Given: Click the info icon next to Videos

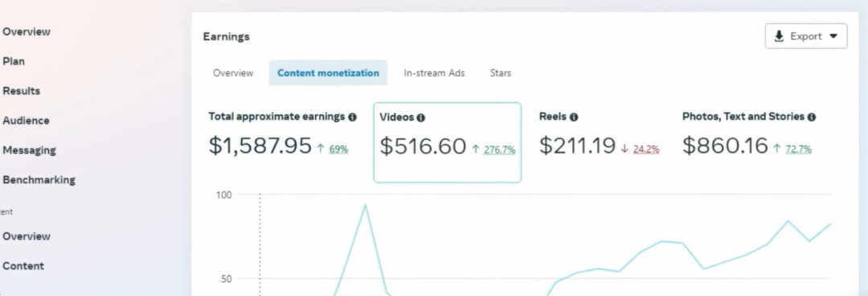Looking at the screenshot, I should coord(420,117).
